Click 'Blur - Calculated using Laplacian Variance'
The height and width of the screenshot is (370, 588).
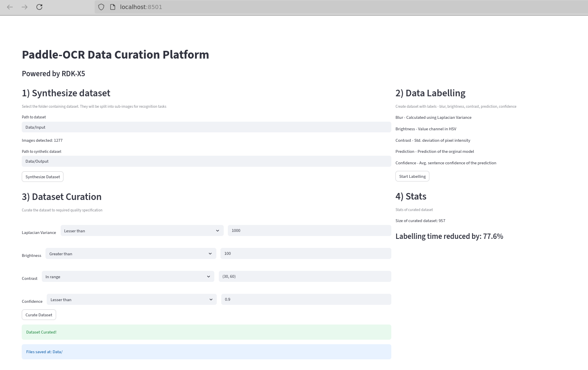[x=434, y=117]
